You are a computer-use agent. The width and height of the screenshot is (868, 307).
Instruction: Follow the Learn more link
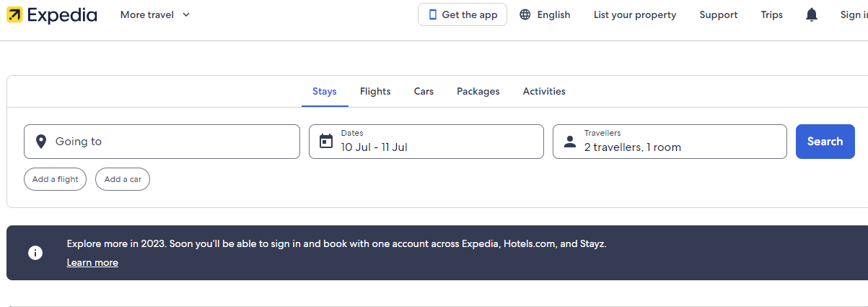coord(92,263)
